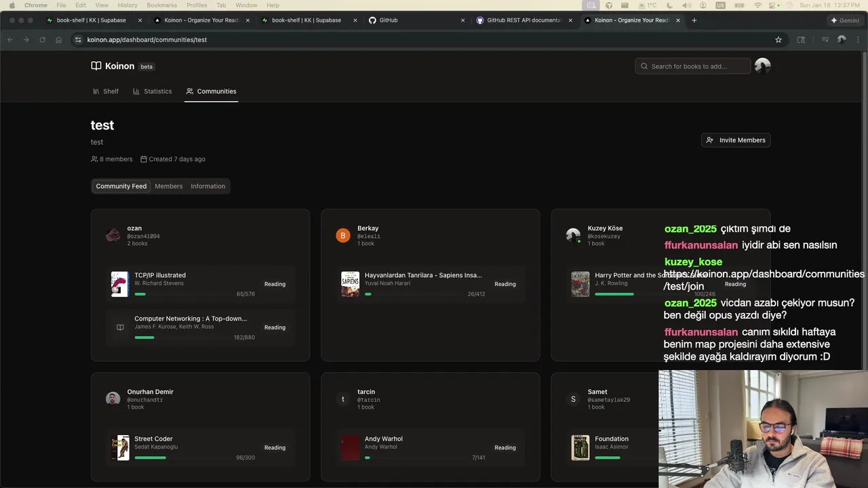Open the user avatar in Koinon header

(762, 66)
